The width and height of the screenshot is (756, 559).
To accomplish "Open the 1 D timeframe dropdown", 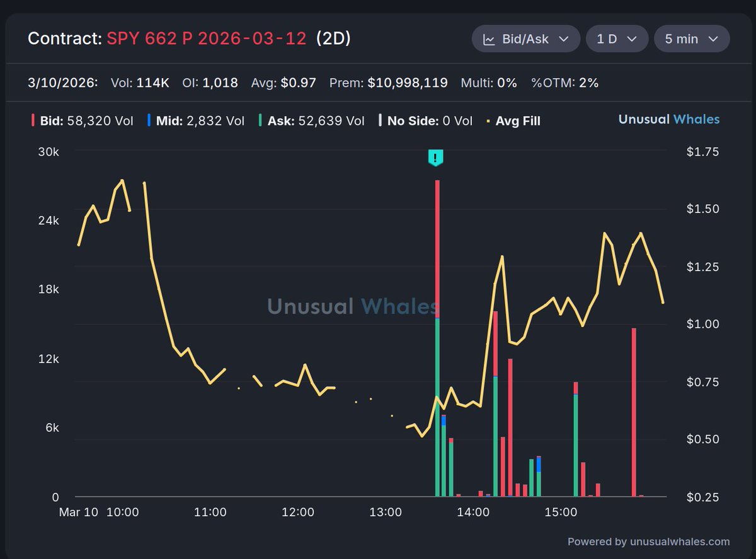I will [x=617, y=38].
